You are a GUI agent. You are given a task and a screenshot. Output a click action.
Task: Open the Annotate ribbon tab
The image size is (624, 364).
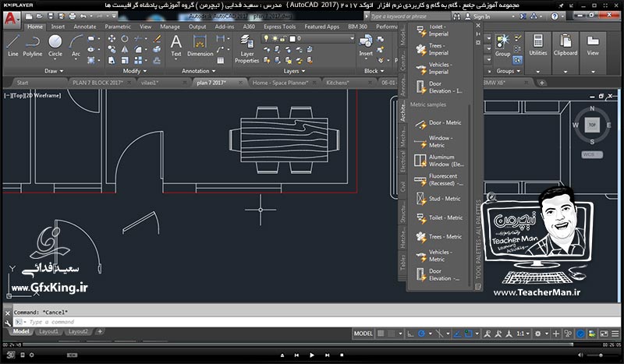point(85,27)
